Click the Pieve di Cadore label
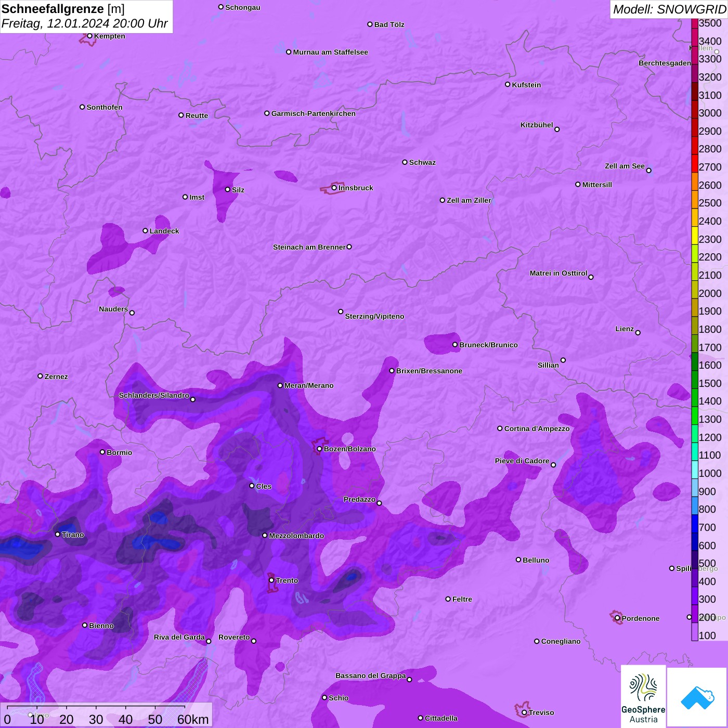728x728 pixels. (x=522, y=461)
